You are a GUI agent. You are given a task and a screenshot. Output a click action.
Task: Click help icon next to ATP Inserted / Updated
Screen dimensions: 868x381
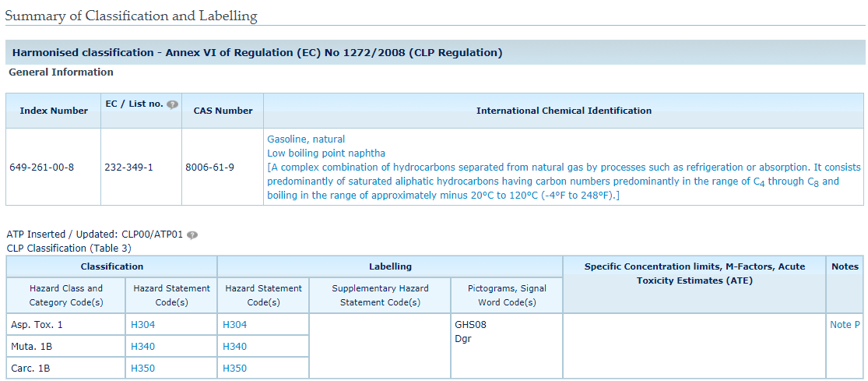pos(192,235)
